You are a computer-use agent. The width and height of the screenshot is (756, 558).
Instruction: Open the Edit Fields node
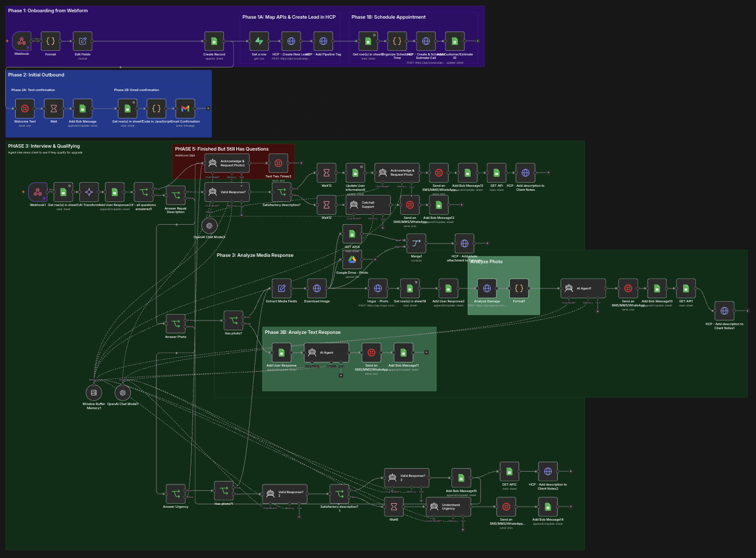(83, 41)
